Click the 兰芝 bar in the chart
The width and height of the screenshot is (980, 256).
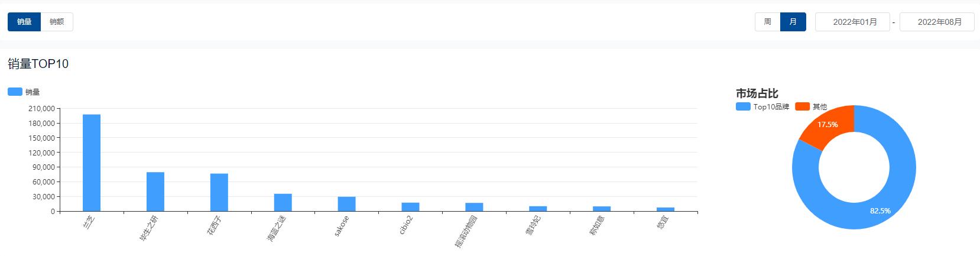pos(92,163)
